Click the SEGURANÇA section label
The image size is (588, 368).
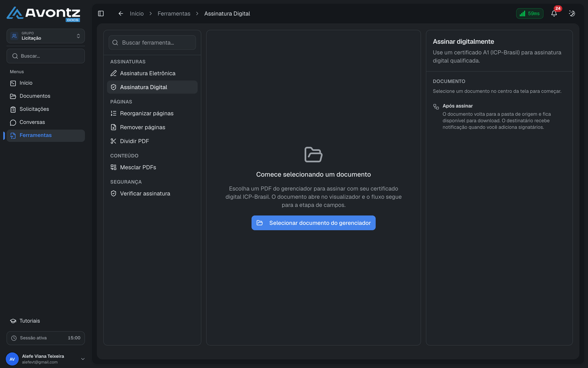(x=126, y=182)
